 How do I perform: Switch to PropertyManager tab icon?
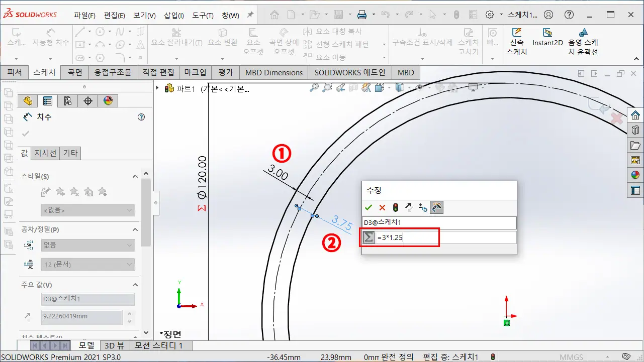[x=48, y=101]
